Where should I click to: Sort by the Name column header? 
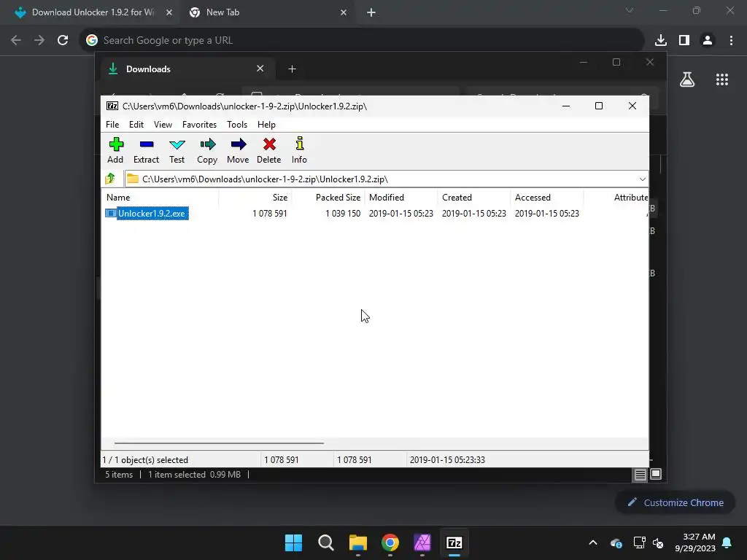[160, 197]
